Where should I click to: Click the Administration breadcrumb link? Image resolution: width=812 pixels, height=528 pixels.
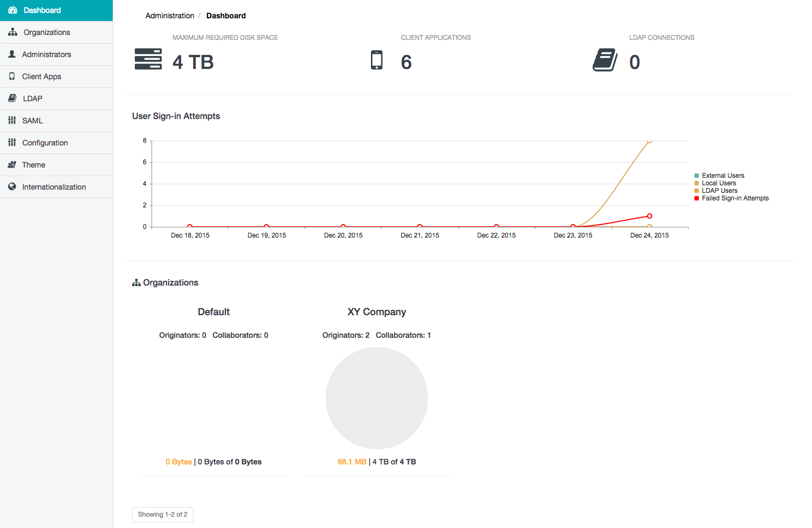click(x=169, y=16)
